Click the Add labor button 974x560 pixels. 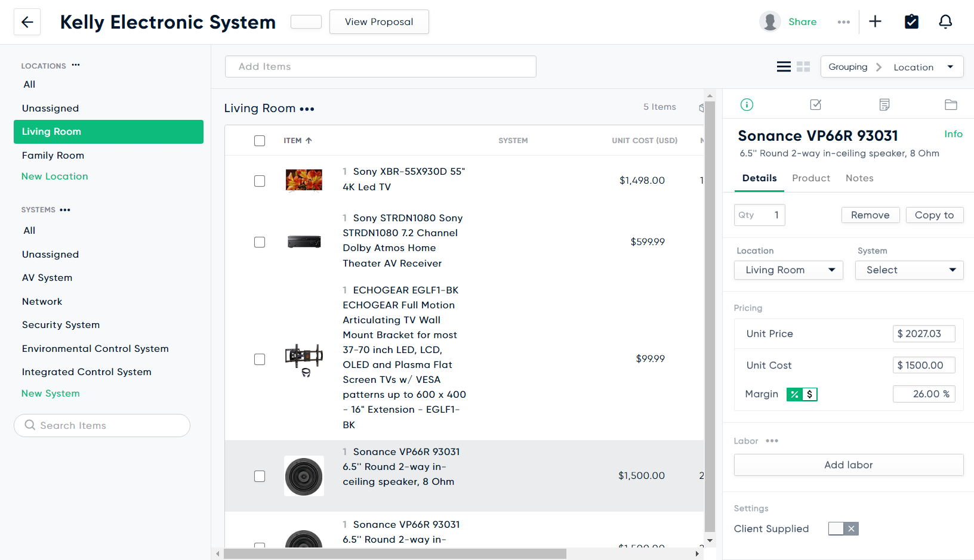point(849,465)
